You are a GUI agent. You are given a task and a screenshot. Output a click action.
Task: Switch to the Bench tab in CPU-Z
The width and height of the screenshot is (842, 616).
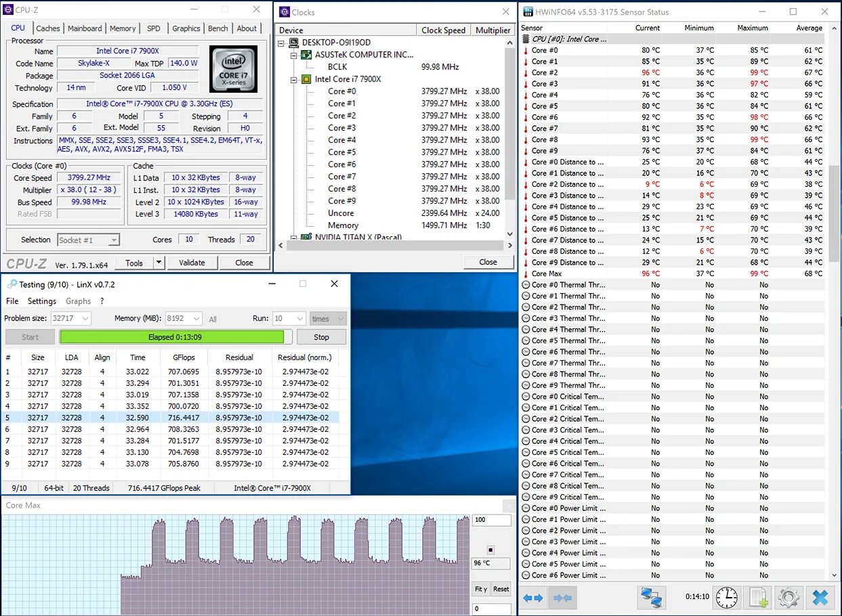218,28
